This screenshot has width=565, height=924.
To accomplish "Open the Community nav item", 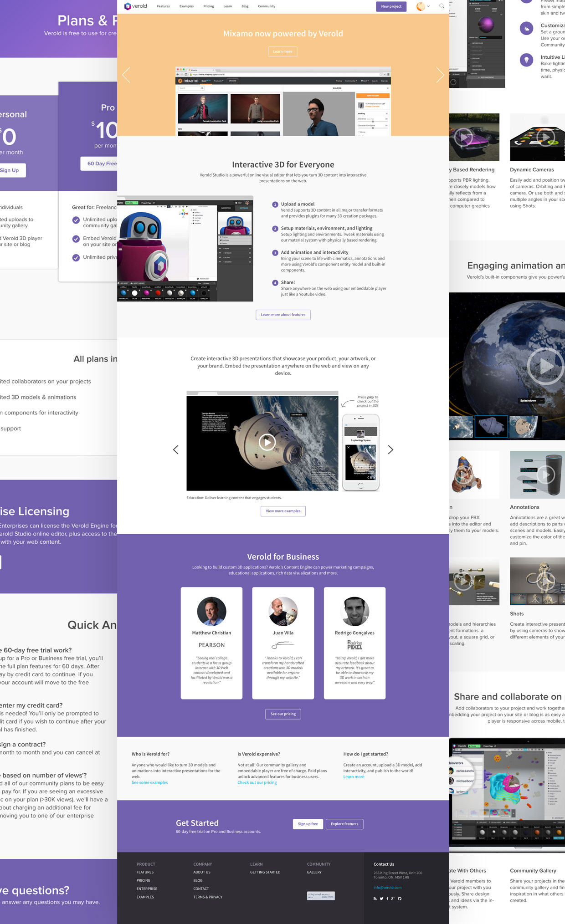I will pyautogui.click(x=267, y=6).
